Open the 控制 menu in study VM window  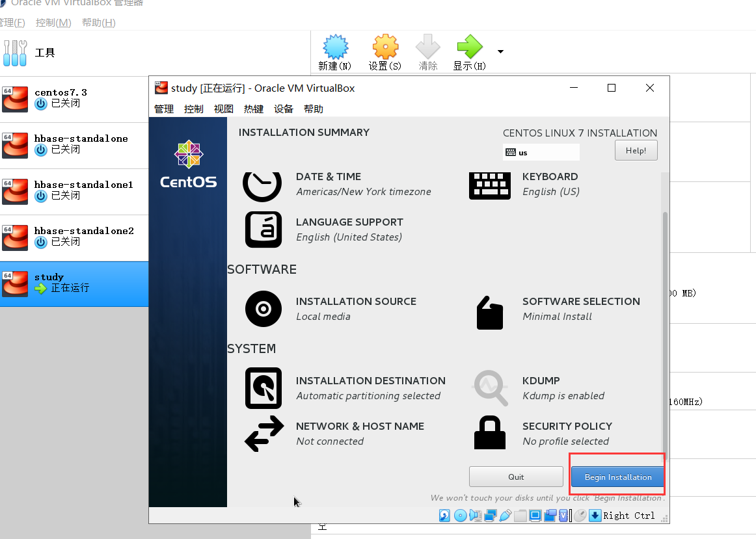pyautogui.click(x=194, y=109)
